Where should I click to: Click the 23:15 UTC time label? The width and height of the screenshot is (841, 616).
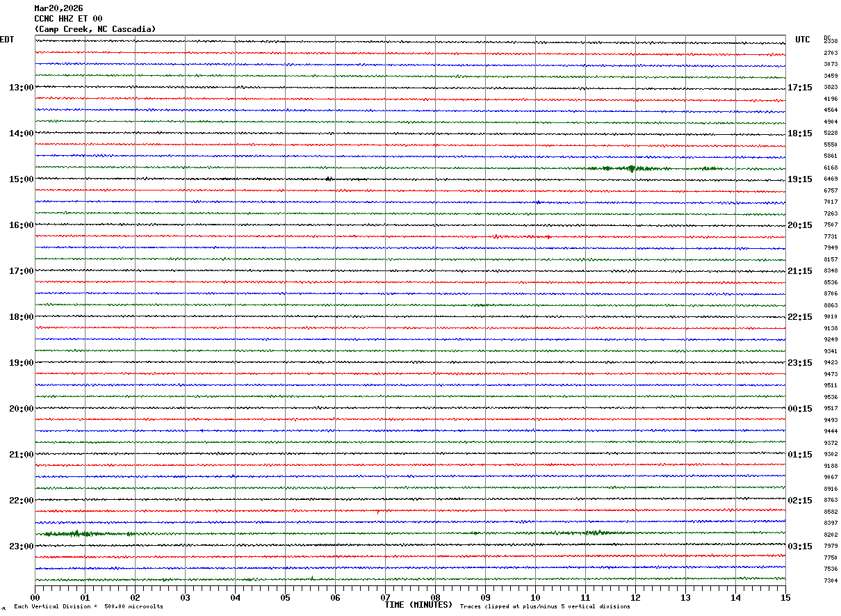(800, 363)
